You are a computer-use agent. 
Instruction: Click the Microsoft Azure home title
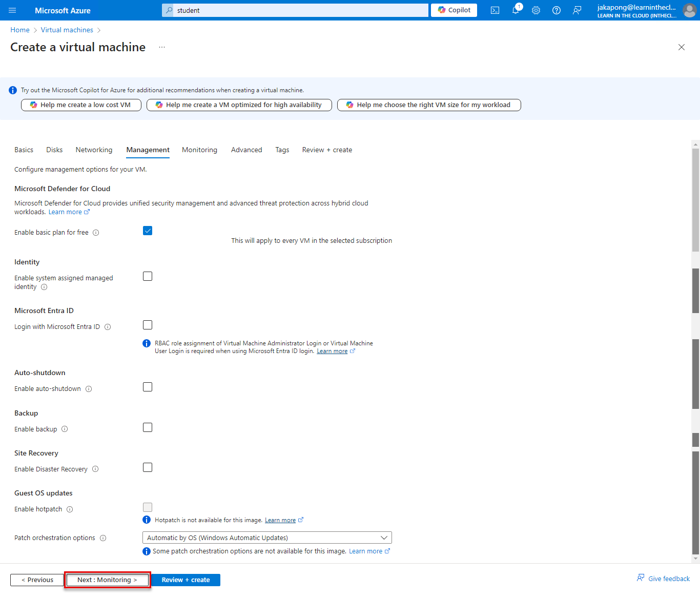pyautogui.click(x=63, y=10)
